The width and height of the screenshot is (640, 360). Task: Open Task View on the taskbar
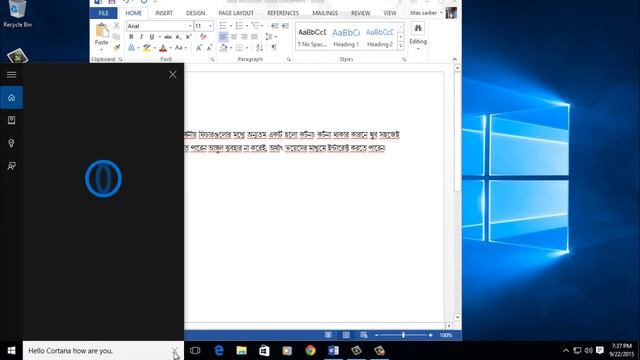pyautogui.click(x=195, y=351)
